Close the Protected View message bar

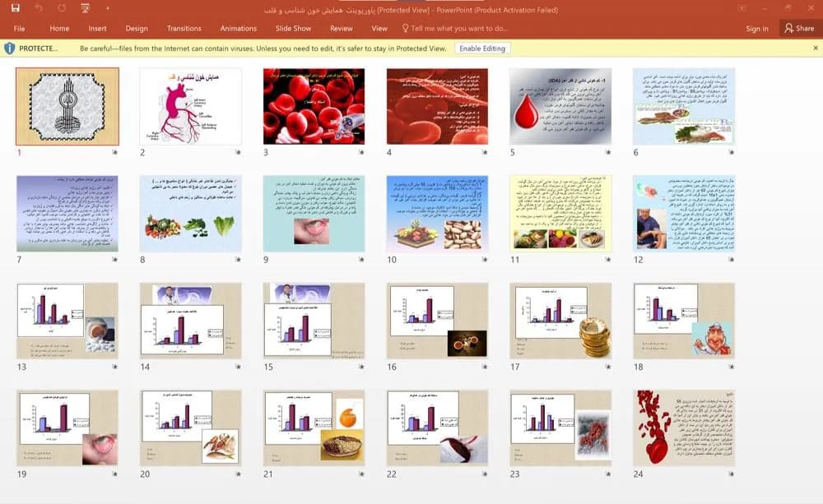click(815, 49)
